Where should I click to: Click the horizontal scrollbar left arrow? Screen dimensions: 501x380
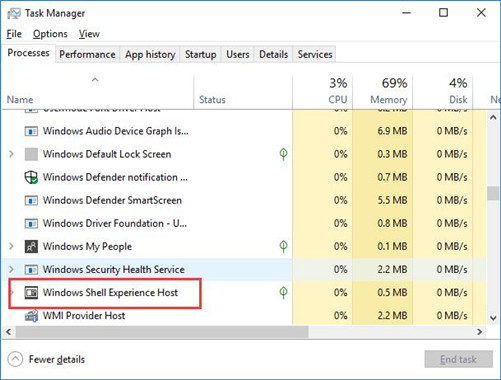(x=9, y=332)
